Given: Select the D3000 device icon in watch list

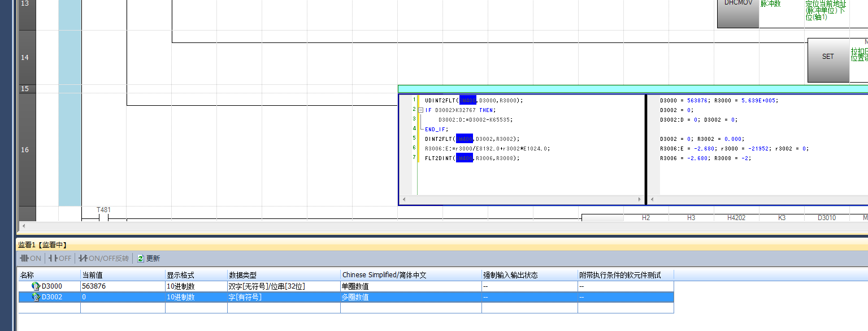Looking at the screenshot, I should point(36,286).
